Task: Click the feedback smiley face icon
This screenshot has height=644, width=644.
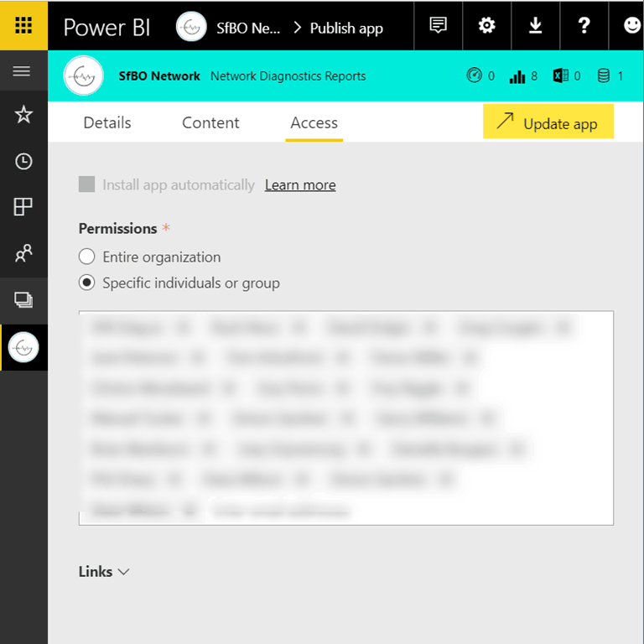Action: (631, 26)
